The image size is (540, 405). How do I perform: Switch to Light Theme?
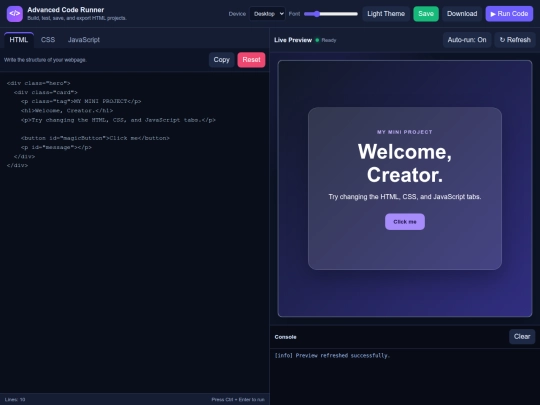click(386, 14)
